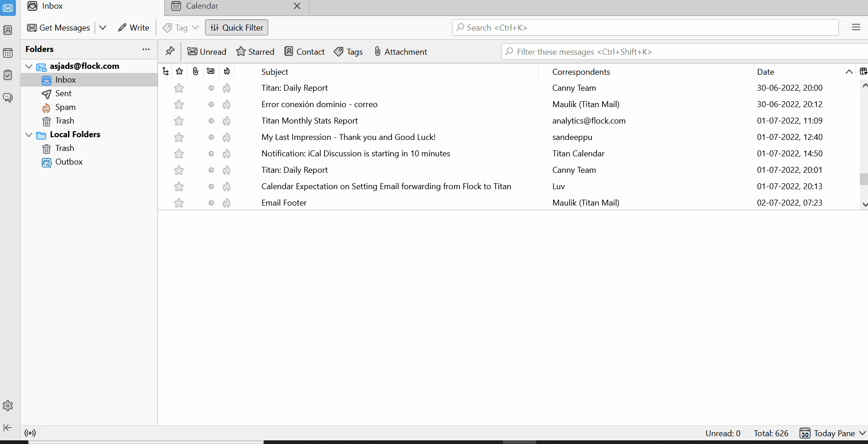Mark Titan Calendar notification as spam
868x444 pixels.
[x=226, y=154]
